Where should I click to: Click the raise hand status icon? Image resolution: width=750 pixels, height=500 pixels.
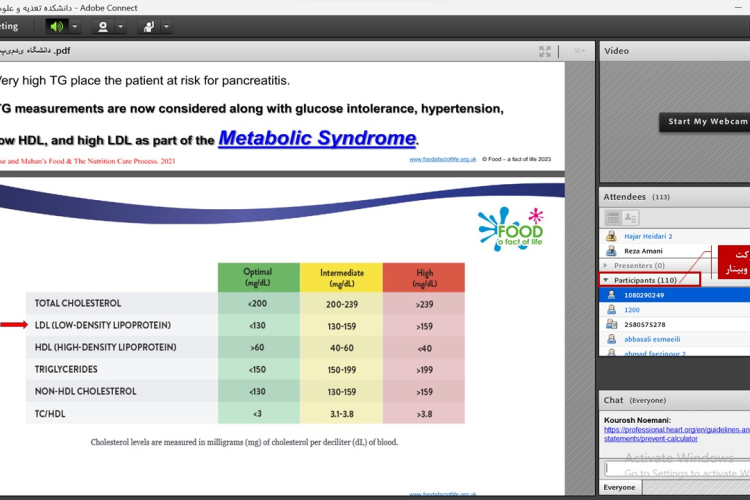pyautogui.click(x=148, y=26)
